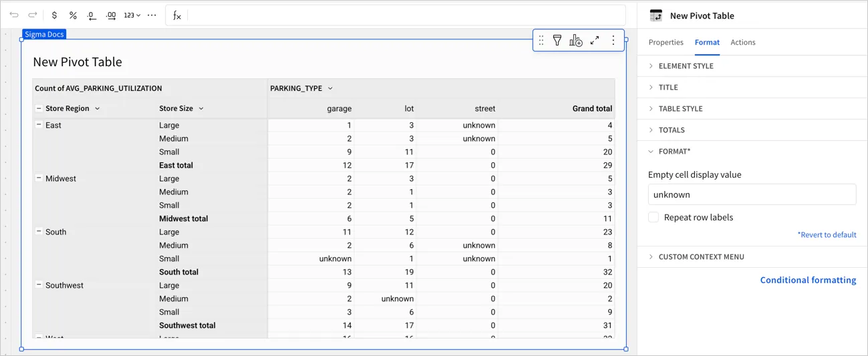Screen dimensions: 868x356
Task: Enable Repeat row labels checkbox
Action: point(654,217)
